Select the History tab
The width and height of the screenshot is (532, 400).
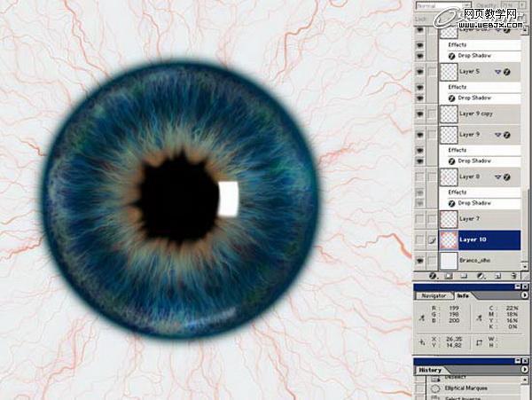tap(432, 370)
